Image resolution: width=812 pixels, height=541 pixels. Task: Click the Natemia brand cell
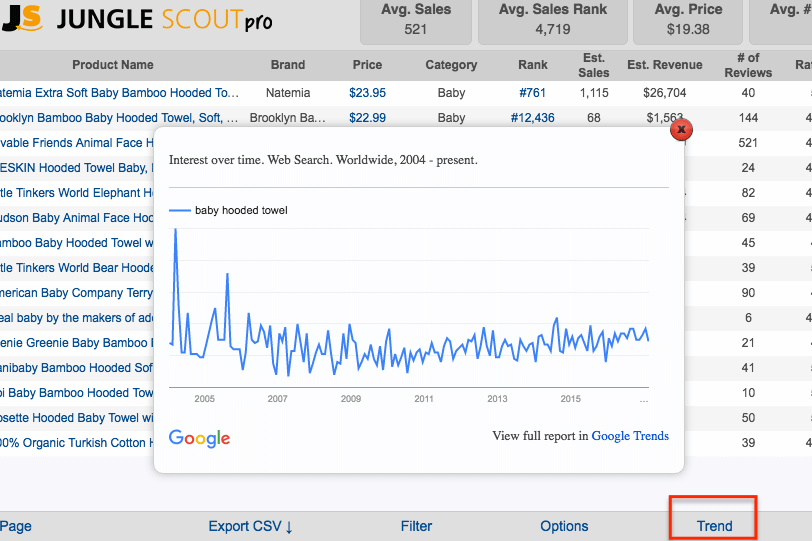click(x=288, y=93)
